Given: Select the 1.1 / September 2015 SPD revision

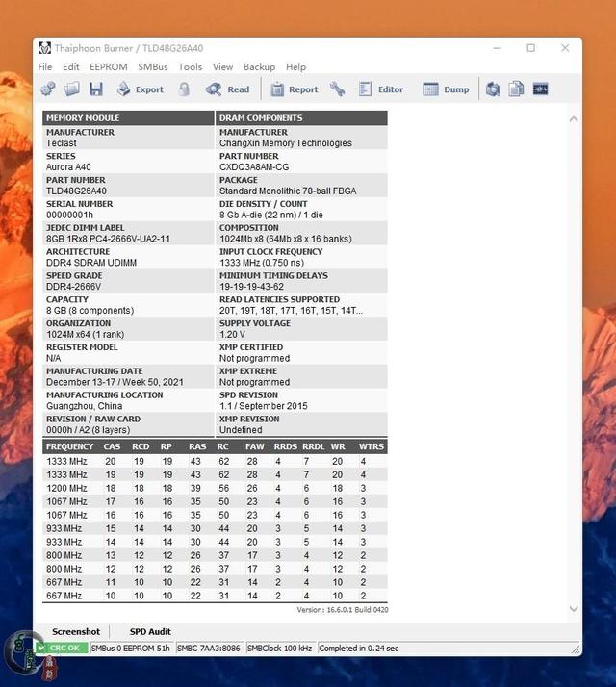Looking at the screenshot, I should pyautogui.click(x=263, y=406).
